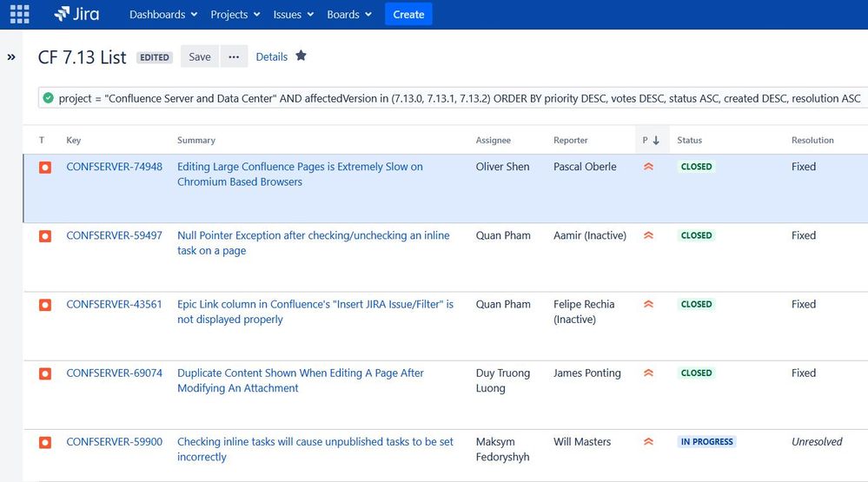The image size is (868, 482).
Task: Click CLOSED status in CONFSERVER-69074 row
Action: [x=696, y=373]
